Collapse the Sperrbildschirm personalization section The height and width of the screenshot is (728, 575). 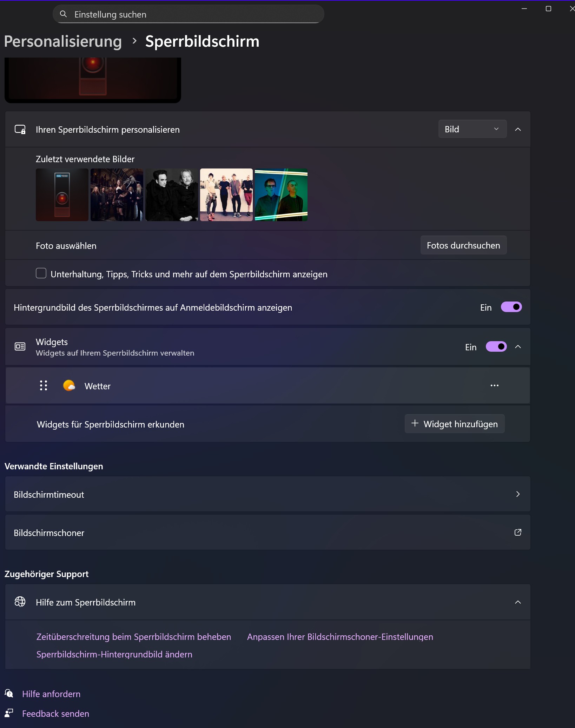(518, 129)
